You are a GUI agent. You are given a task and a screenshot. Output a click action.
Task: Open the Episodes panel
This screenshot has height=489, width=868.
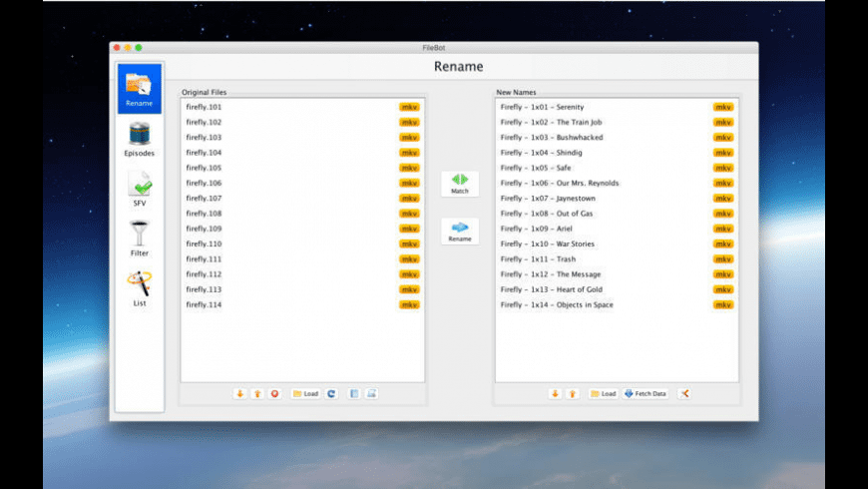click(x=140, y=139)
